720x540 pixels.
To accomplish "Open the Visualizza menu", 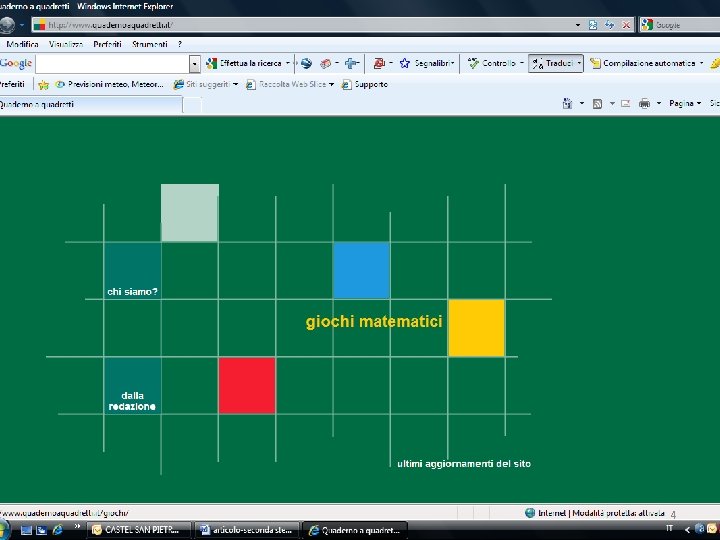I will tap(66, 45).
